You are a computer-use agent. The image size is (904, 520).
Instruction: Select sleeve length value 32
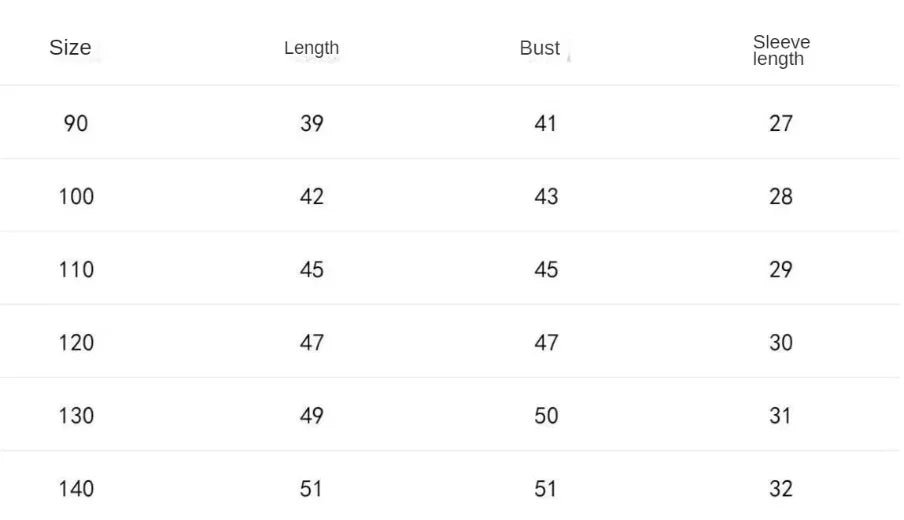[x=781, y=489]
